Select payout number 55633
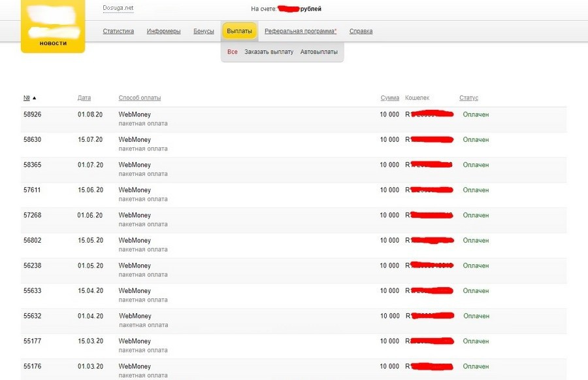Viewport: 588px width, 380px height. [32, 290]
